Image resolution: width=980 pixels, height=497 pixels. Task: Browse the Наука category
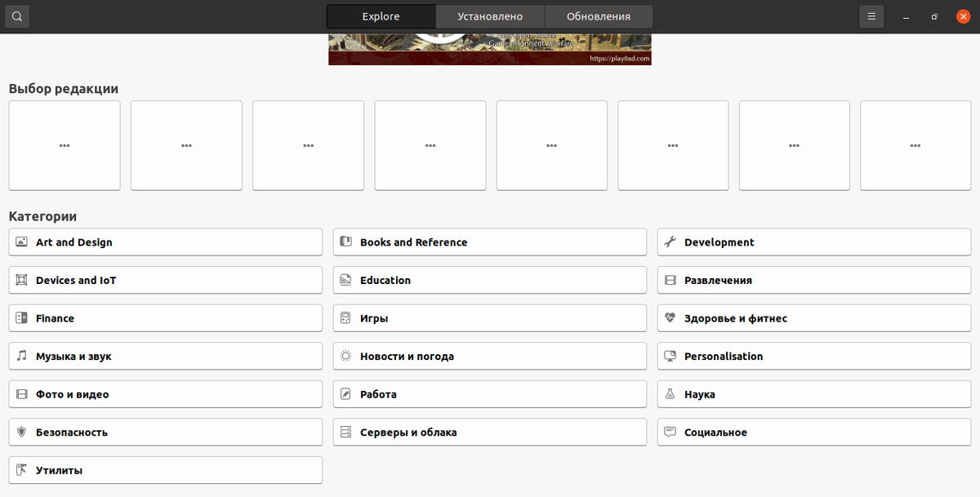[x=814, y=394]
